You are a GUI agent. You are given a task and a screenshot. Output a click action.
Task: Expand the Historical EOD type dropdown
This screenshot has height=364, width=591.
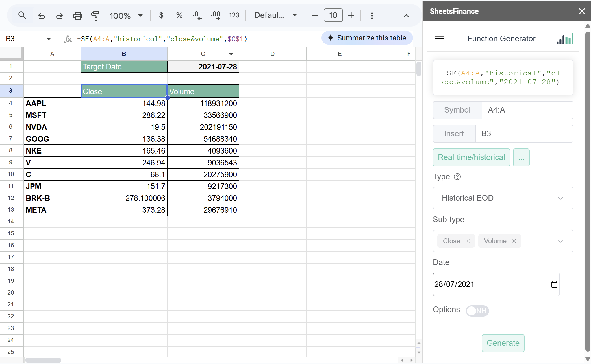(503, 198)
